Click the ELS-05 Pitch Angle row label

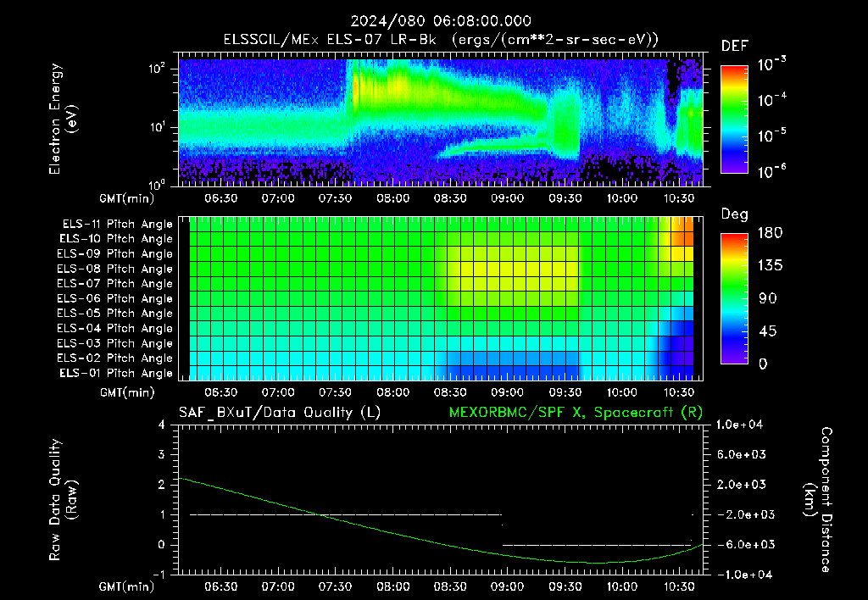point(115,314)
